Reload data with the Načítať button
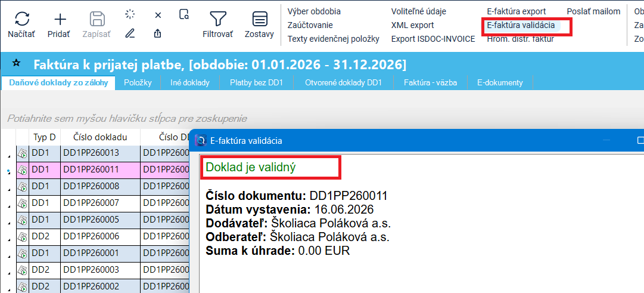 [21, 24]
